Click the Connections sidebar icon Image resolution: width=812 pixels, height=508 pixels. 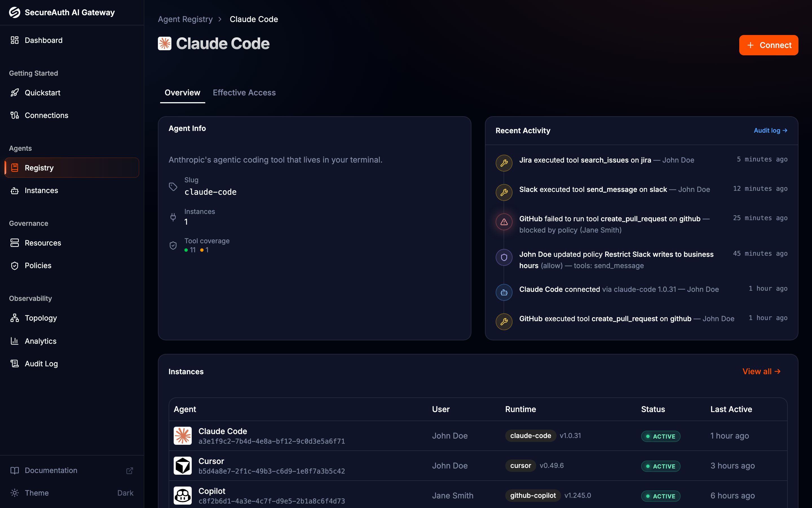(x=14, y=115)
